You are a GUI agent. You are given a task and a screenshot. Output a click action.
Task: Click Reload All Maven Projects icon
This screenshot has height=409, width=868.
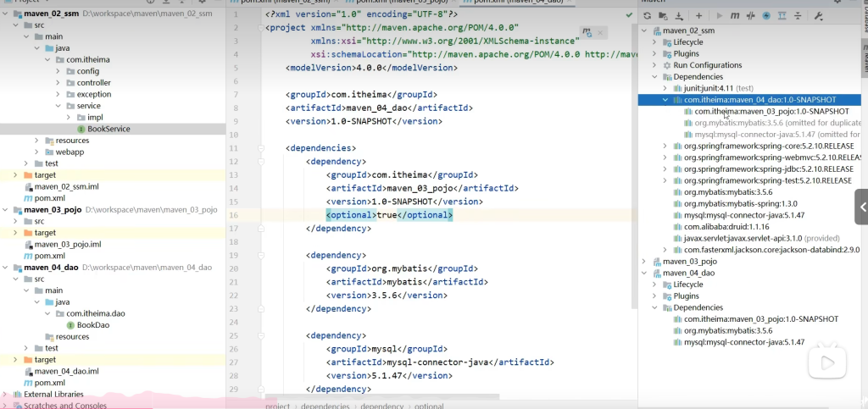click(x=648, y=15)
